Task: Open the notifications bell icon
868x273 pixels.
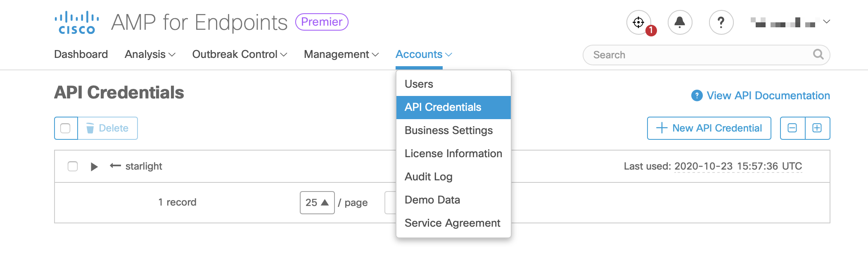Action: [680, 22]
